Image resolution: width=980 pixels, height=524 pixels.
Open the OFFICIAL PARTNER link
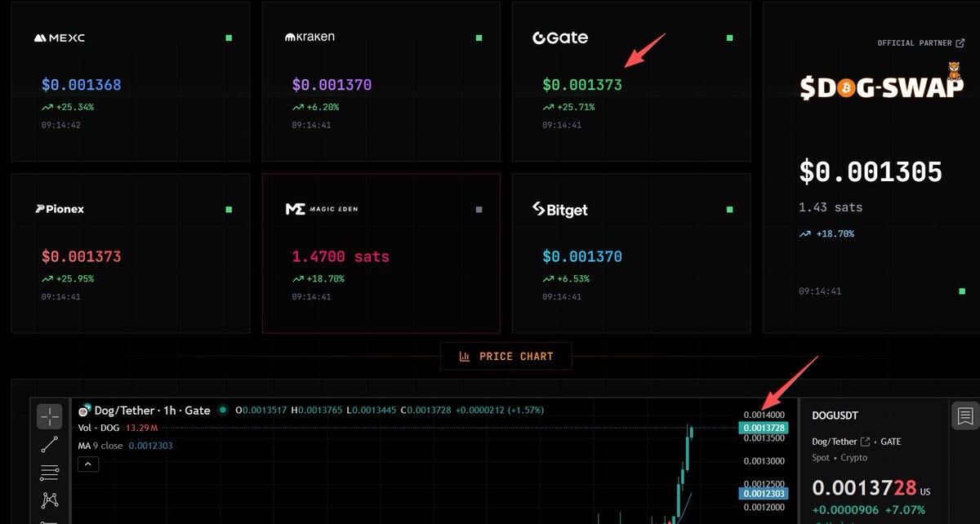[920, 42]
